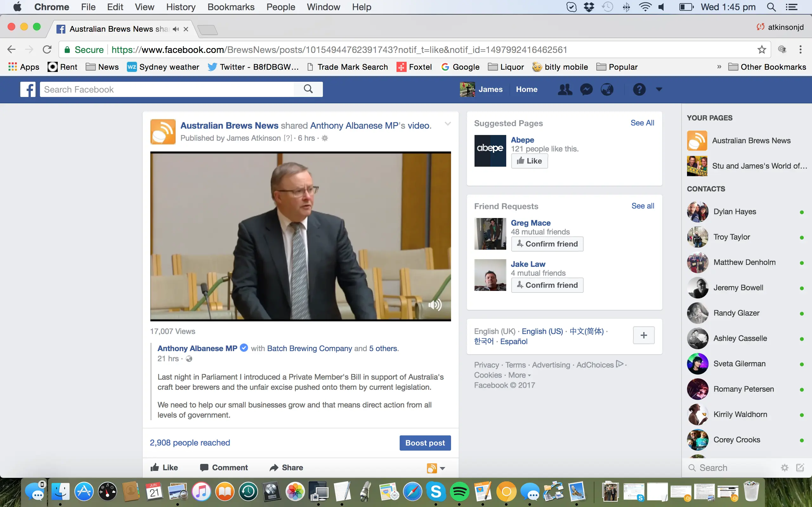Image resolution: width=812 pixels, height=507 pixels.
Task: Start a new message with compose icon
Action: pos(800,467)
